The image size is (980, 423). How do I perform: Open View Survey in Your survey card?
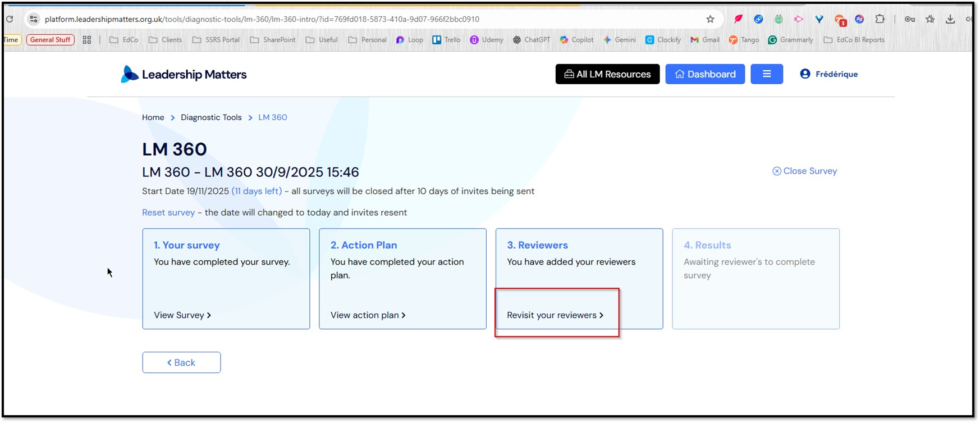click(x=182, y=315)
